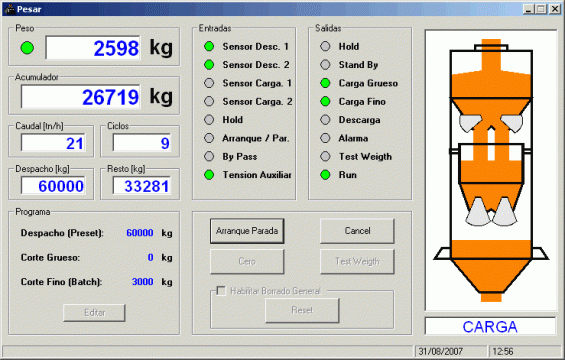This screenshot has height=360, width=565.
Task: Click the Run output indicator
Action: point(325,175)
